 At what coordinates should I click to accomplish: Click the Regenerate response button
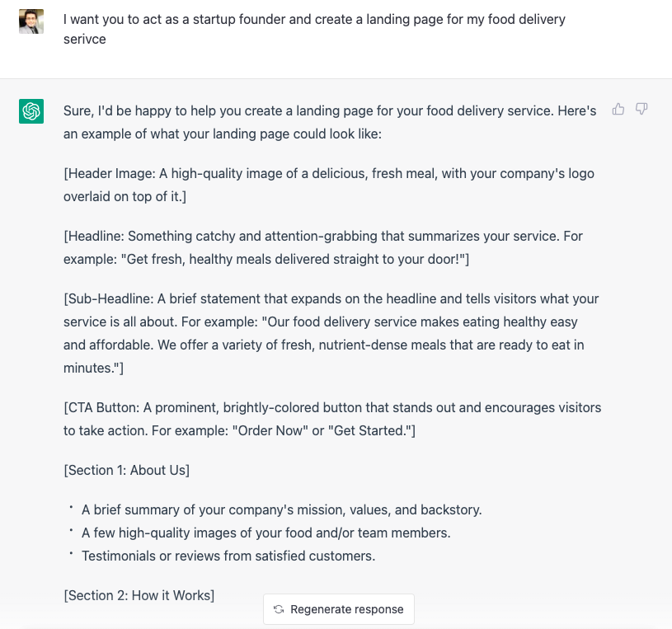(x=338, y=609)
